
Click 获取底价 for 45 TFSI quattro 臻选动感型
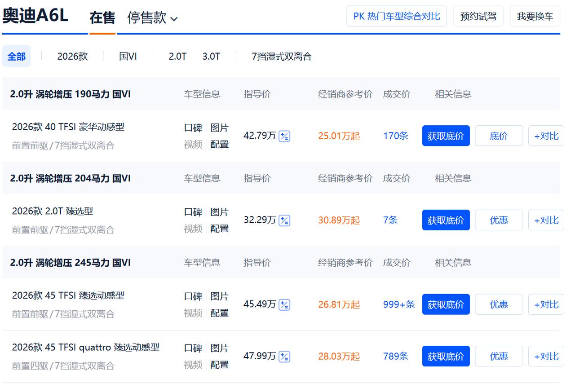pyautogui.click(x=446, y=356)
